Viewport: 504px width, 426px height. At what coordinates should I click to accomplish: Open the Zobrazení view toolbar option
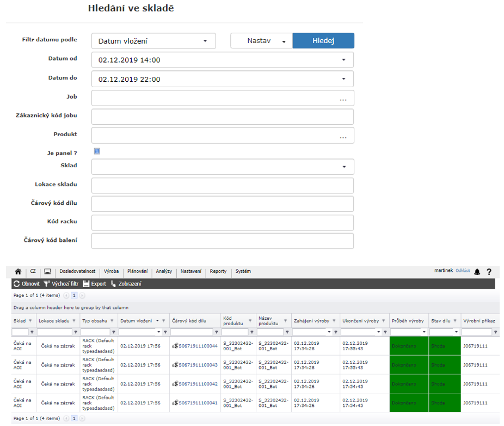pos(126,284)
